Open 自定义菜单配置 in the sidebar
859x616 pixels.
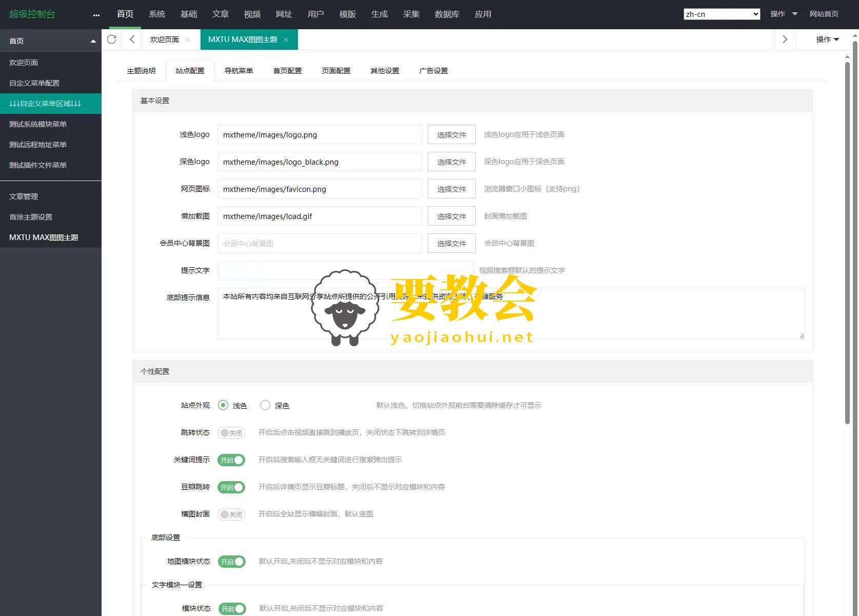[x=51, y=83]
